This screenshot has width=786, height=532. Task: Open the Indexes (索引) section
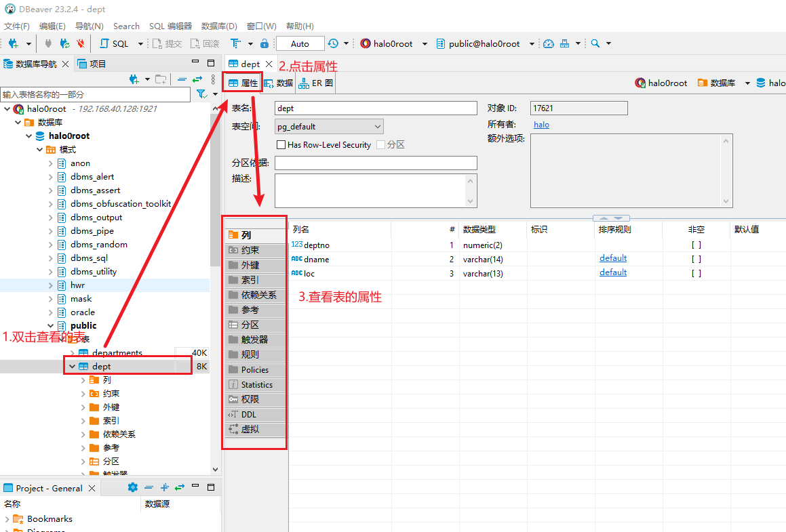pos(256,280)
